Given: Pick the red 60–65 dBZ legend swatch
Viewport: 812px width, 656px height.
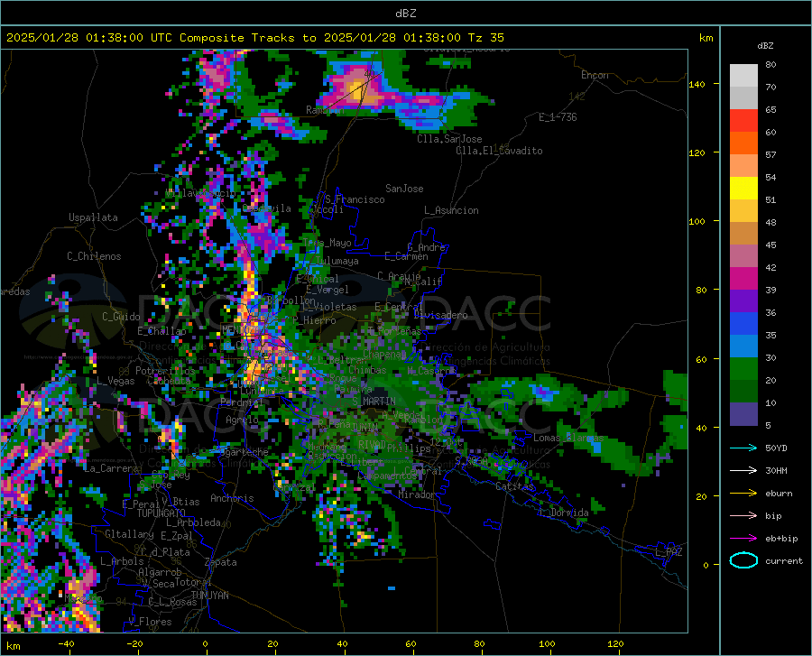Looking at the screenshot, I should click(x=743, y=120).
